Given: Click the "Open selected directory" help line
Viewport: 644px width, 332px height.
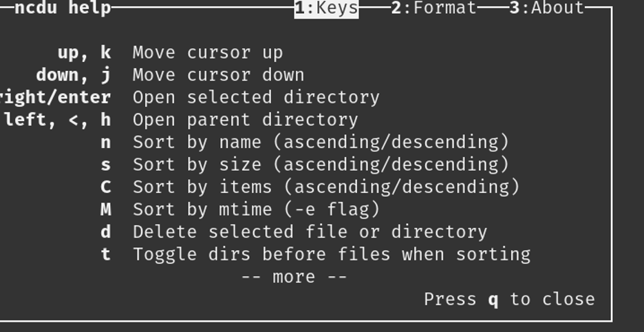Looking at the screenshot, I should click(256, 97).
